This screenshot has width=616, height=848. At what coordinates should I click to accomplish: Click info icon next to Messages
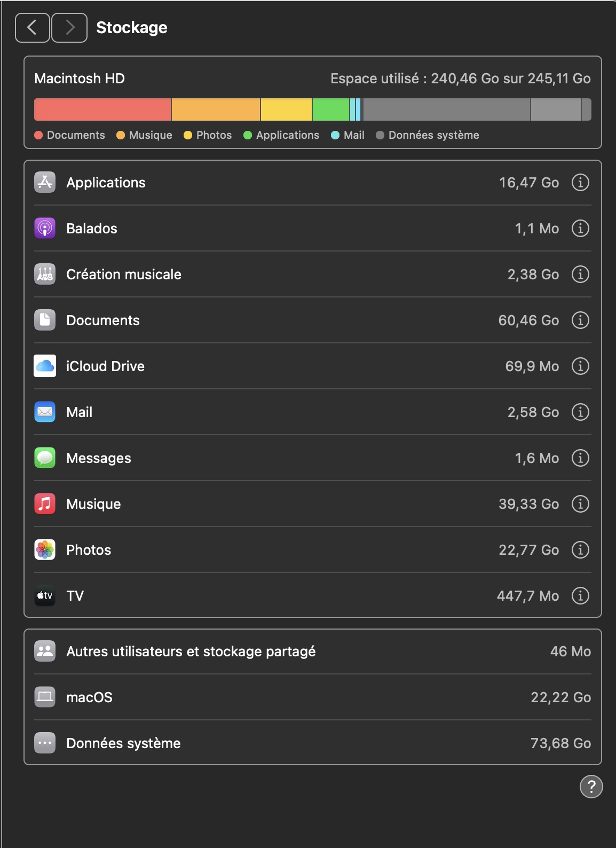(x=580, y=458)
